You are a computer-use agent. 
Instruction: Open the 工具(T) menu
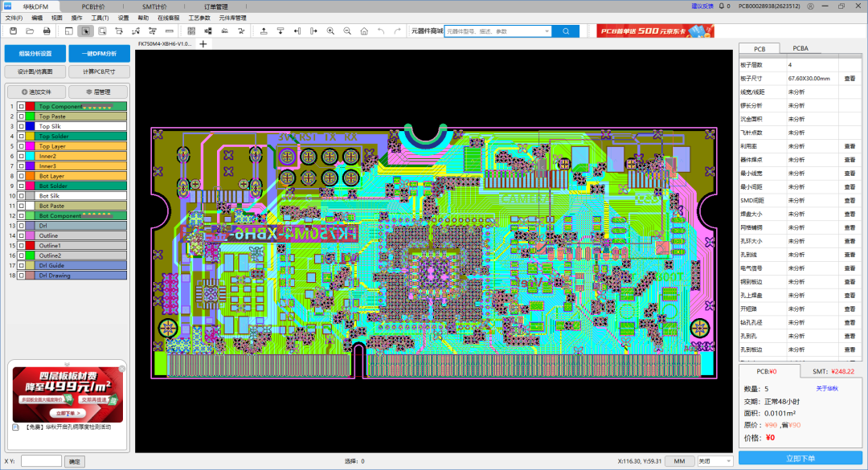[x=100, y=18]
